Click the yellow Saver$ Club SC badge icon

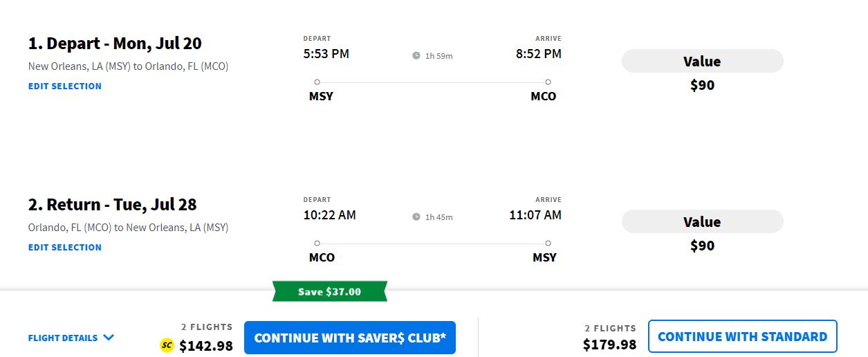(x=166, y=345)
